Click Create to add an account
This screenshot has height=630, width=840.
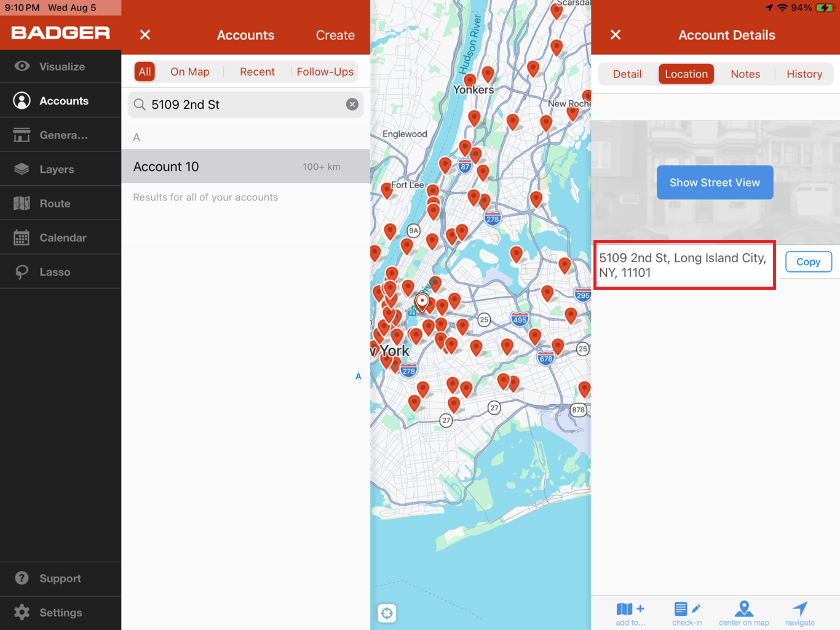335,35
